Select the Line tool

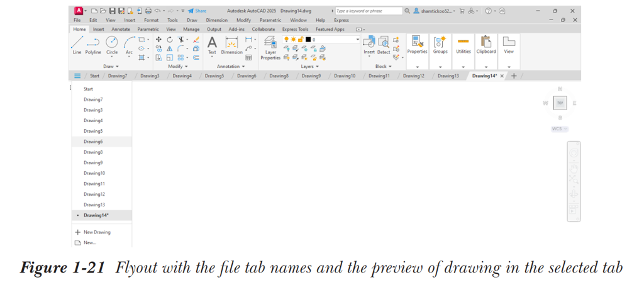pyautogui.click(x=77, y=45)
